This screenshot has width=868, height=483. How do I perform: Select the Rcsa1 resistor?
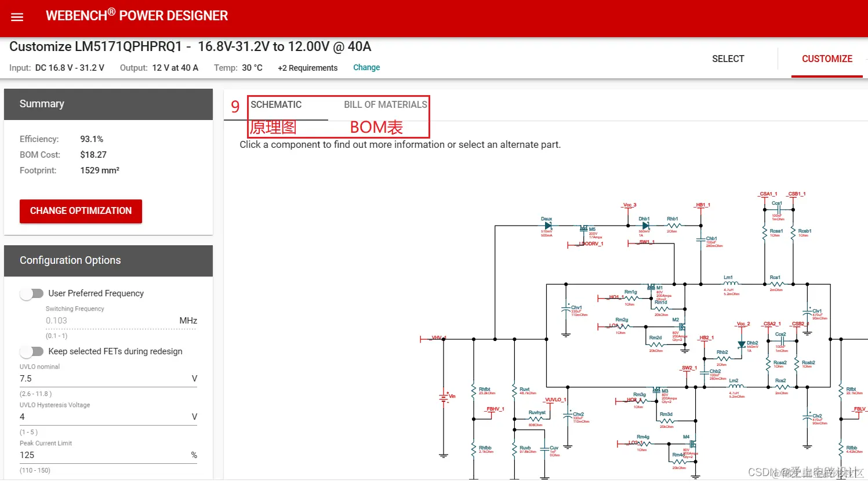(765, 233)
